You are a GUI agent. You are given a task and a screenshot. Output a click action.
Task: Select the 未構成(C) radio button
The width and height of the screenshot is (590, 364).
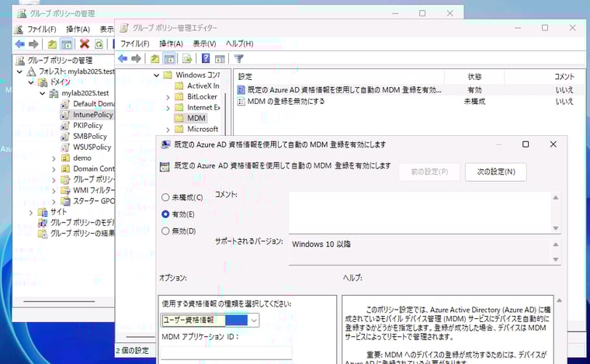tap(165, 197)
